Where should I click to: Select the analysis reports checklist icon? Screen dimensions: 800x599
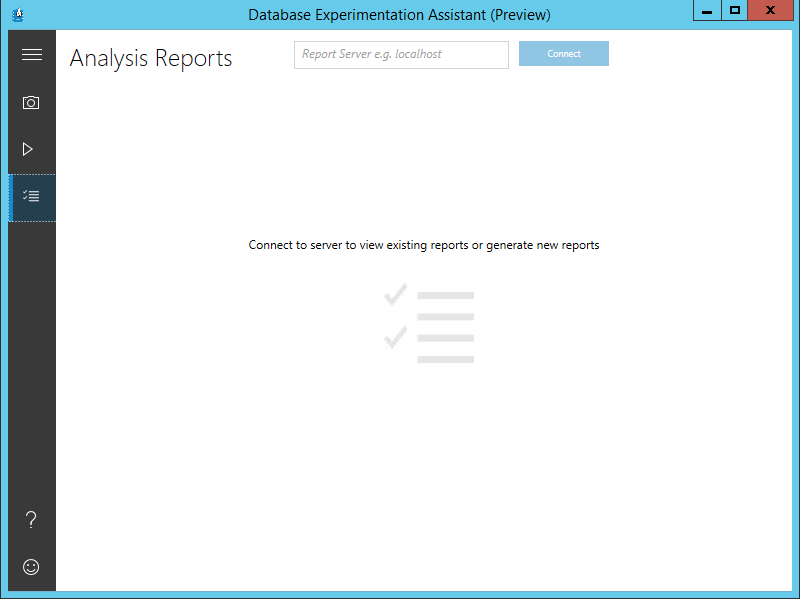coord(32,197)
